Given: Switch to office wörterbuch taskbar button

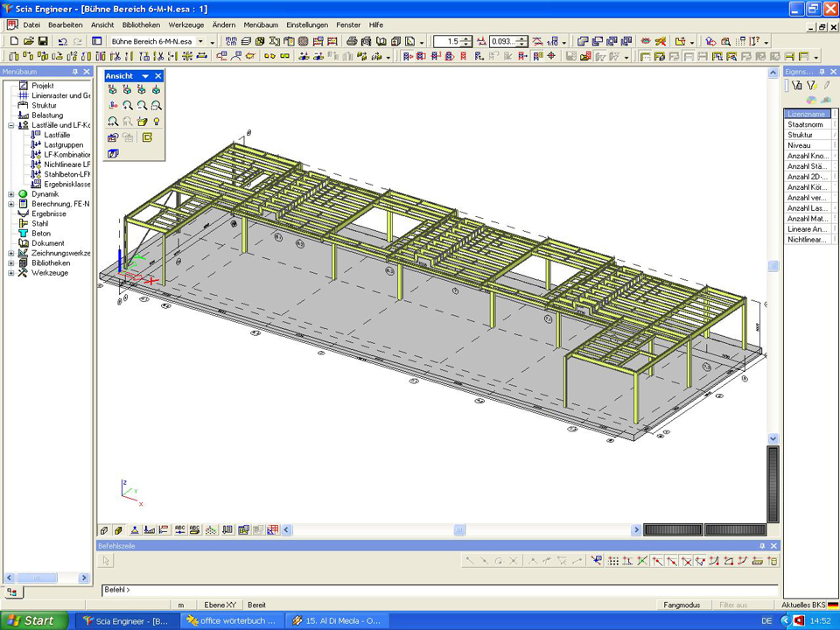Looking at the screenshot, I should [x=232, y=620].
